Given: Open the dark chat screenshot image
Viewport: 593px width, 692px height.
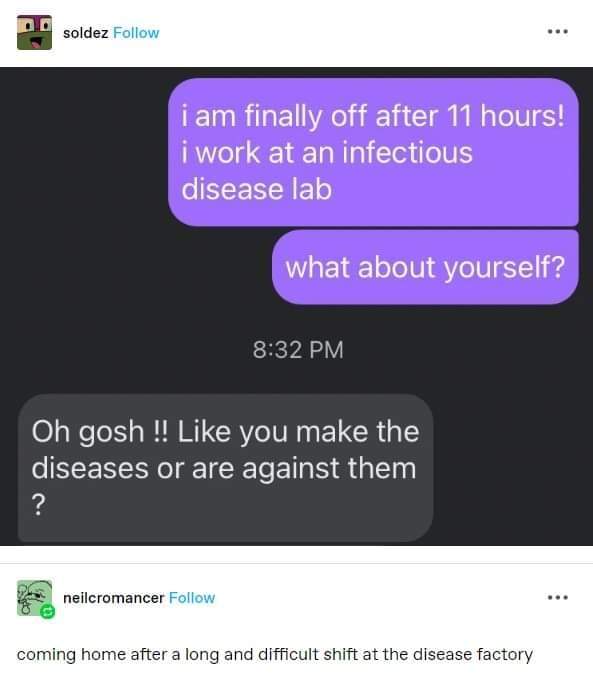Looking at the screenshot, I should (296, 306).
